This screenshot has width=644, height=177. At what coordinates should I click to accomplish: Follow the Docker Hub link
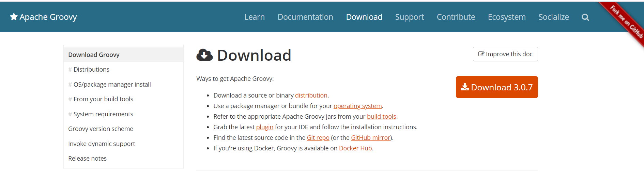(355, 148)
